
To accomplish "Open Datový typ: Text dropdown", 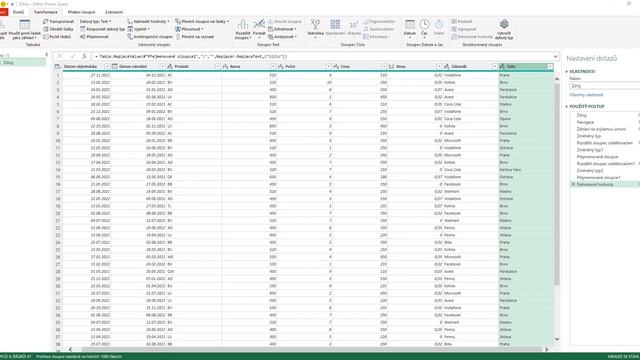I will [x=95, y=21].
